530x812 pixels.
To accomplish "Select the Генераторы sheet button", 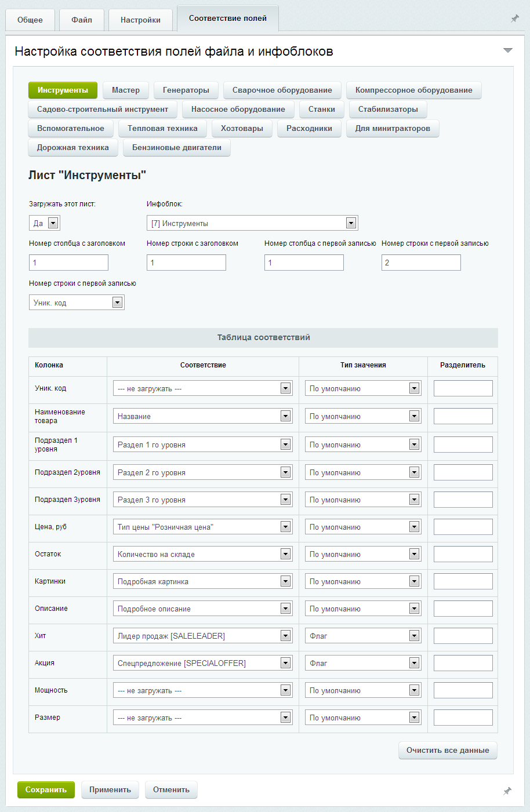I will (186, 90).
